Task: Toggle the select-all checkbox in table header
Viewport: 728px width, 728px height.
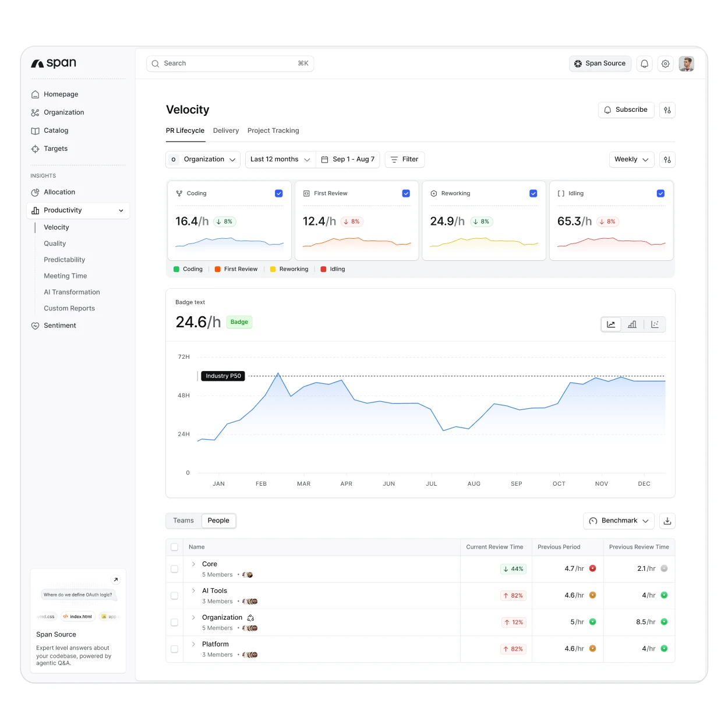Action: pos(174,547)
